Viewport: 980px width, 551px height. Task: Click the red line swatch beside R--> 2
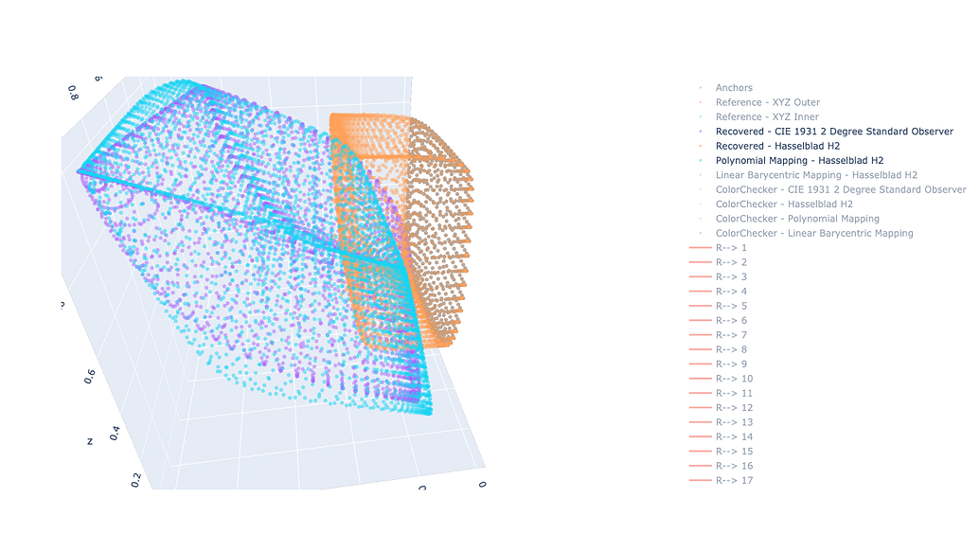click(x=699, y=261)
